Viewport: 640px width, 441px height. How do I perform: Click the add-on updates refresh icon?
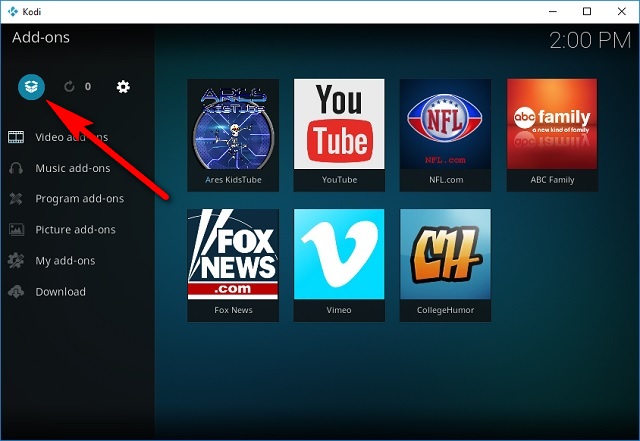click(x=69, y=87)
